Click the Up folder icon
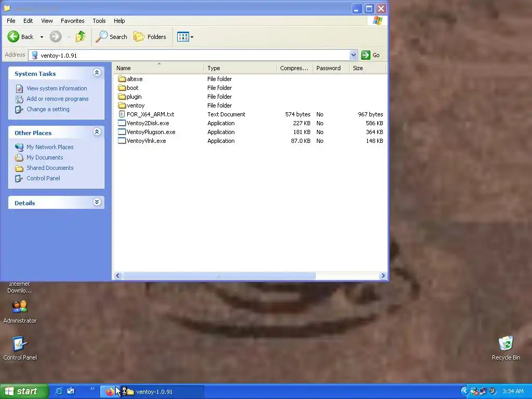532x399 pixels. coord(81,36)
